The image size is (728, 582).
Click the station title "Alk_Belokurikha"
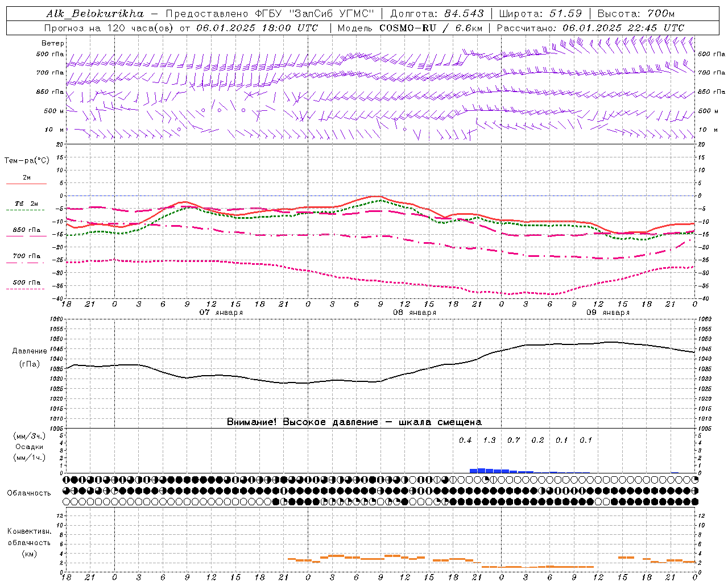click(95, 14)
